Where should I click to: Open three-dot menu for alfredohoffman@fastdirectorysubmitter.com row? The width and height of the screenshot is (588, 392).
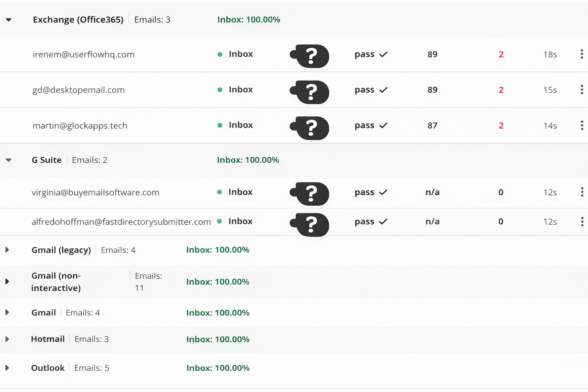[581, 222]
